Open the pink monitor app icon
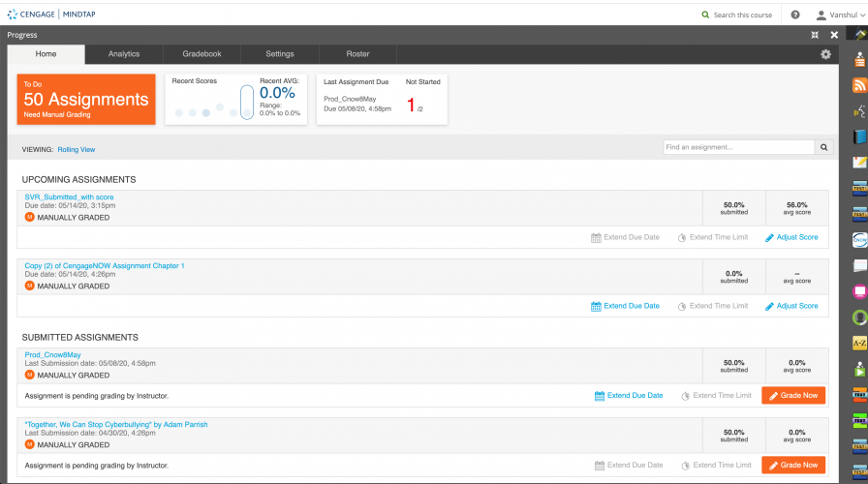Image resolution: width=868 pixels, height=484 pixels. click(x=859, y=291)
